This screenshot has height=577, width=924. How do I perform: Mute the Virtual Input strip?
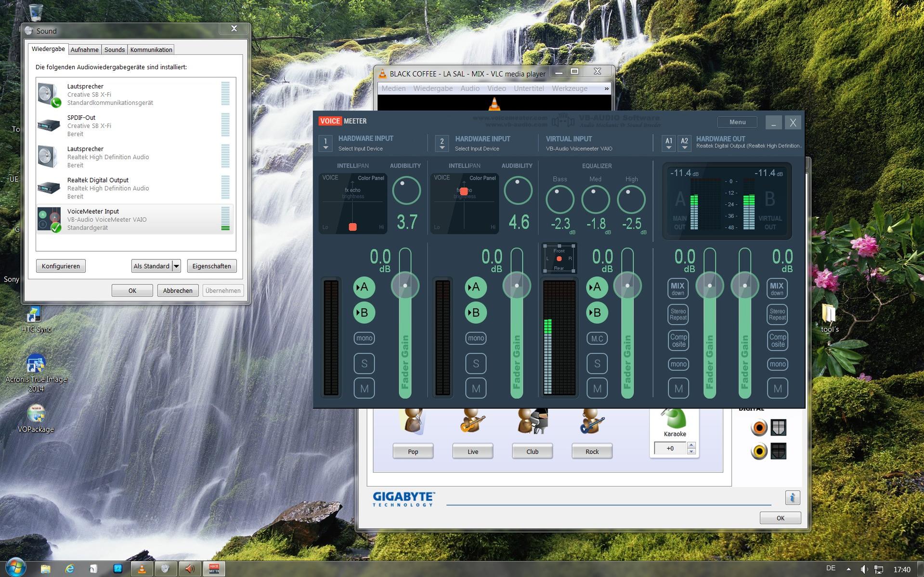tap(597, 388)
